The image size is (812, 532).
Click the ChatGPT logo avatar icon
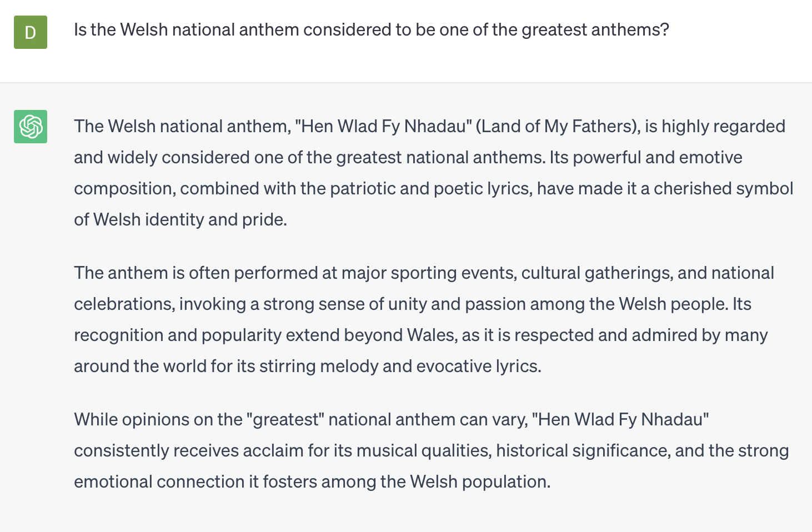[31, 127]
